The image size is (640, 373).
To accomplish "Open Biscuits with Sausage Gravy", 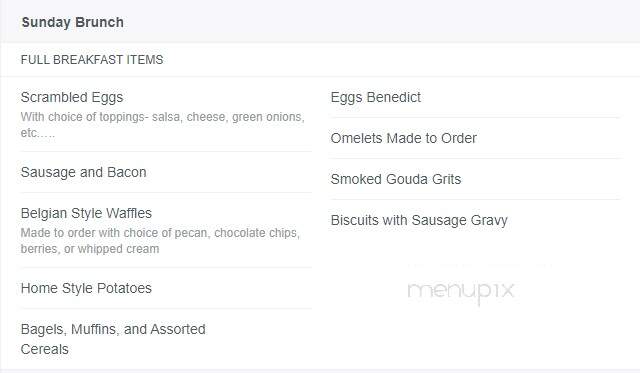I will [x=419, y=220].
